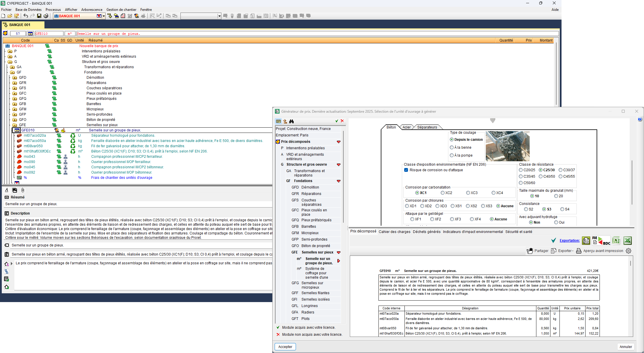The height and width of the screenshot is (353, 644).
Task: Click the Exportation link
Action: 569,241
